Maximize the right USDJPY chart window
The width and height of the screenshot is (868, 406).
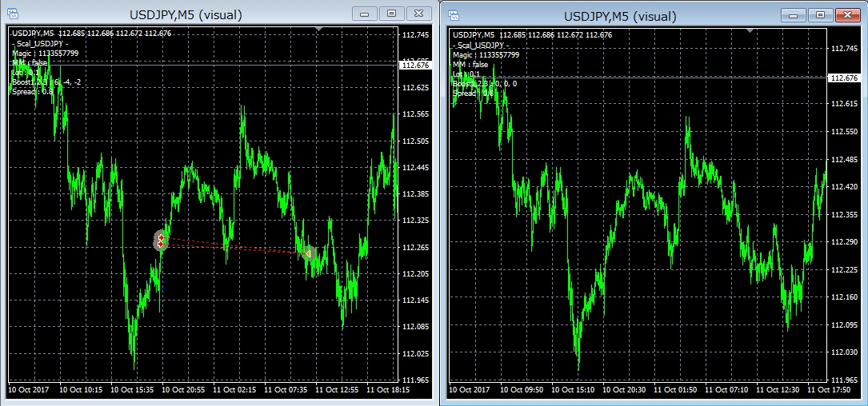pyautogui.click(x=819, y=14)
